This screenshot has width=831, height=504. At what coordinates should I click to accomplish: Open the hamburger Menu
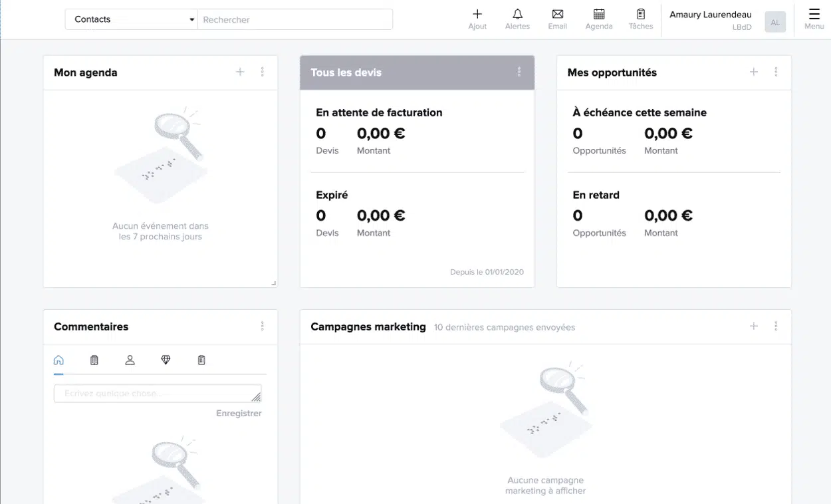(x=814, y=19)
